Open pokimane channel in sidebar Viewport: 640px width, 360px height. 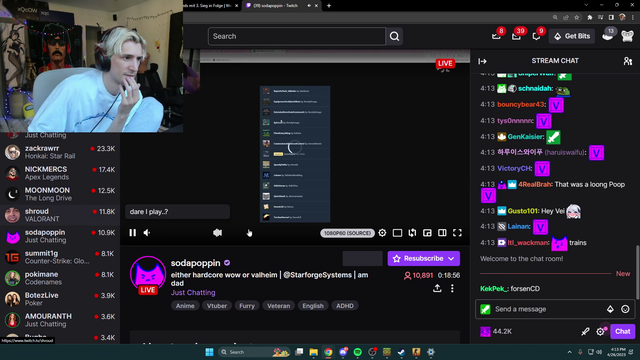pos(60,278)
